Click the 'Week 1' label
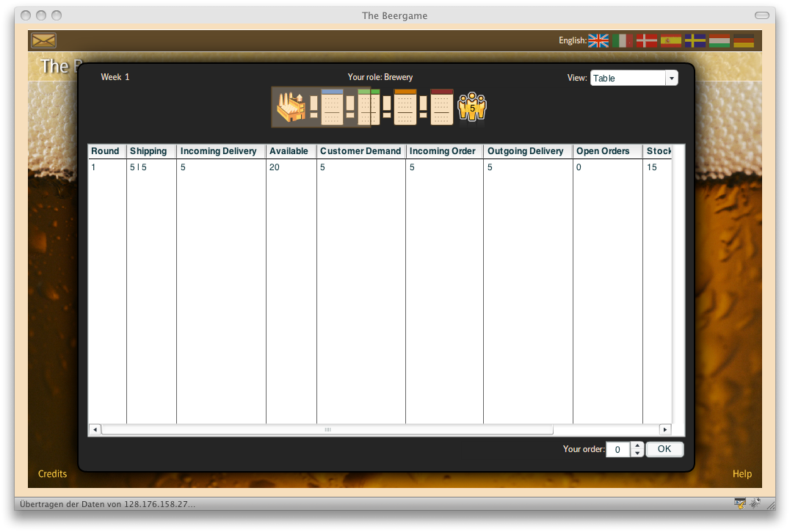The height and width of the screenshot is (532, 790). 115,77
